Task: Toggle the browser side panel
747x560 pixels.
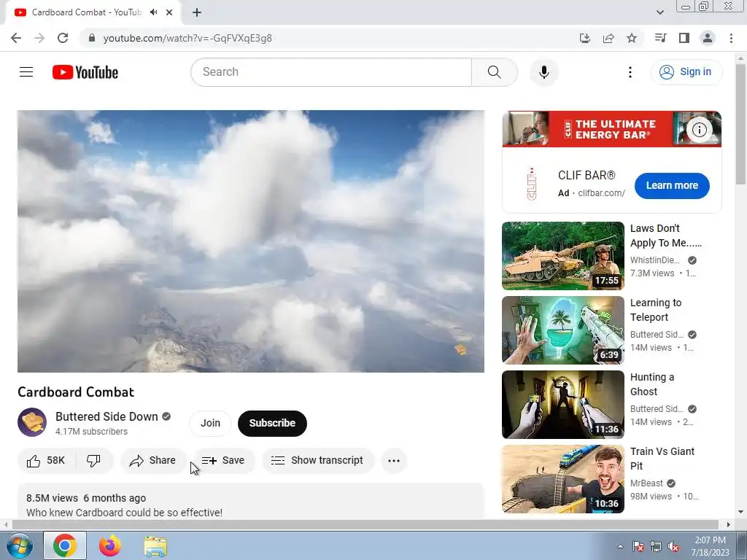Action: pos(684,38)
